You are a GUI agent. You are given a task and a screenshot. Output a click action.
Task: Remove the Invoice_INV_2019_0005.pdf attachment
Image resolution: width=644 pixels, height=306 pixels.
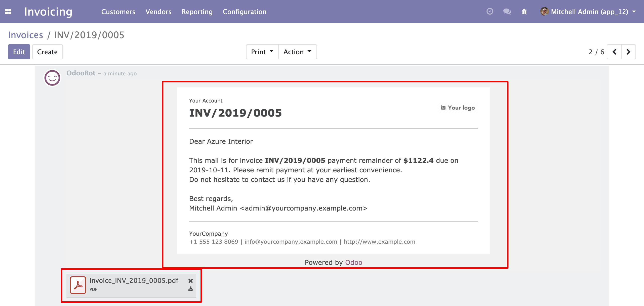[191, 281]
